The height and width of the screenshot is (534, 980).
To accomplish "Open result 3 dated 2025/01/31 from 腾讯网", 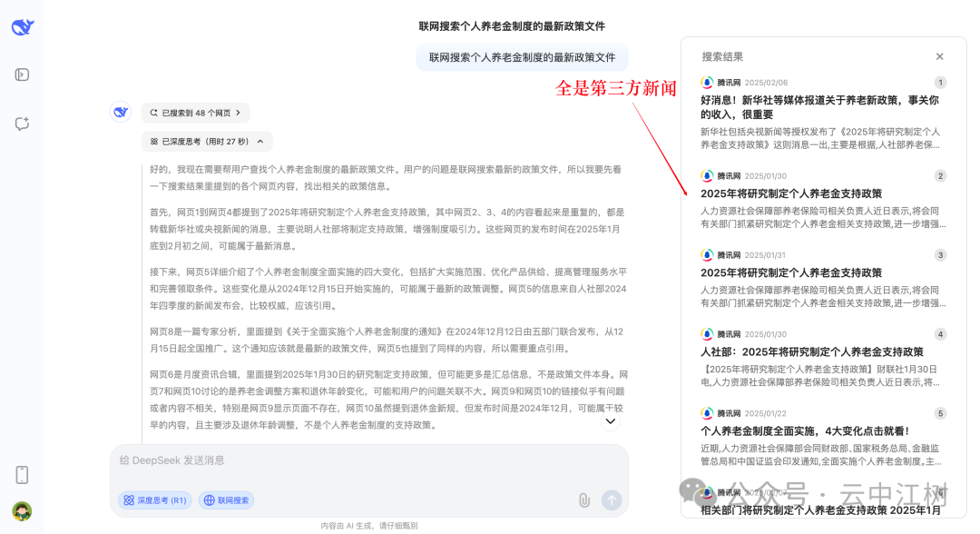I will 791,272.
